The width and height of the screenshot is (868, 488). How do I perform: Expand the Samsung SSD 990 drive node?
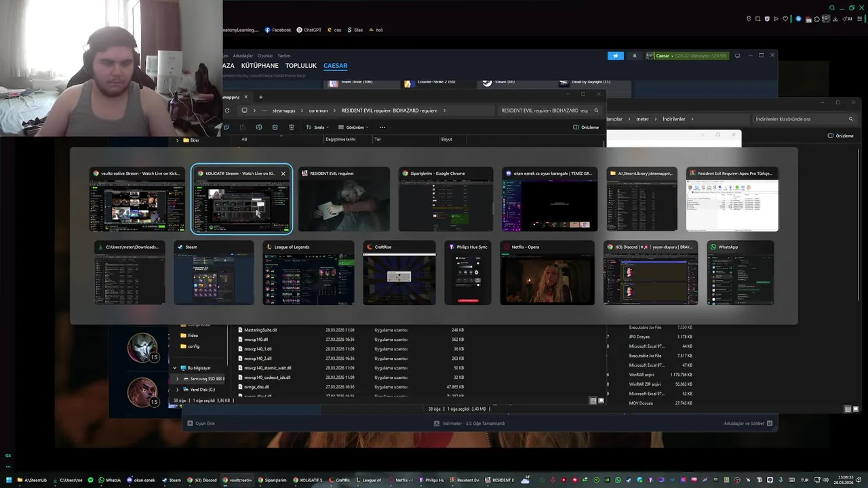[178, 379]
